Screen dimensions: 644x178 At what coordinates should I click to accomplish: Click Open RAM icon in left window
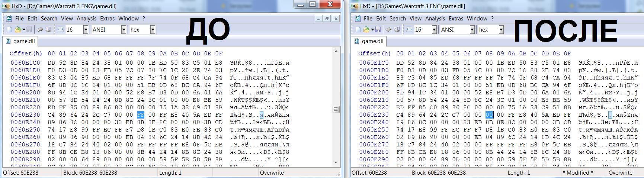click(x=39, y=29)
